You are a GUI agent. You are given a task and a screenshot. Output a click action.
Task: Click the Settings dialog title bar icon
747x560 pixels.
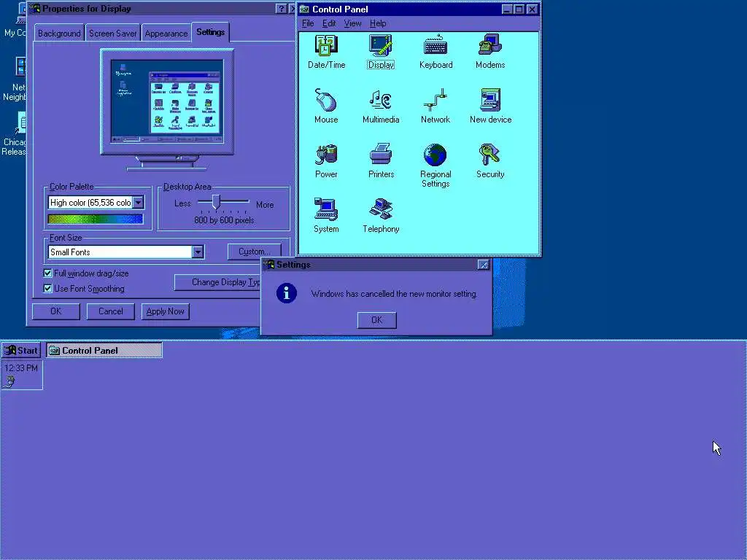[269, 264]
